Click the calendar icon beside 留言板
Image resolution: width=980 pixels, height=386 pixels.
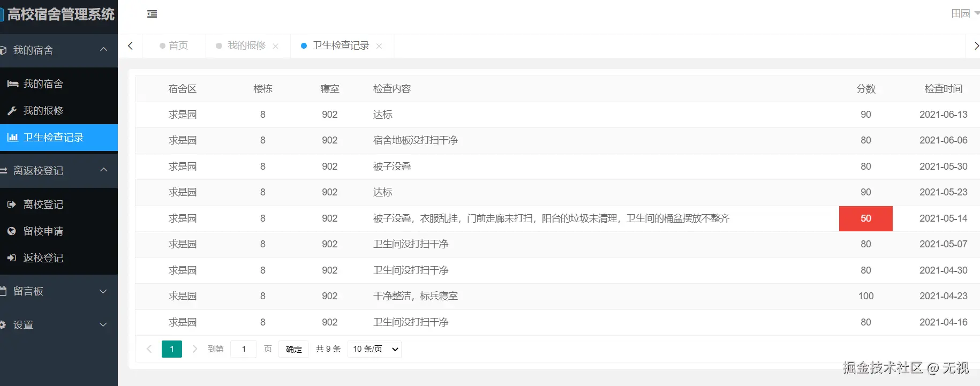(x=3, y=291)
